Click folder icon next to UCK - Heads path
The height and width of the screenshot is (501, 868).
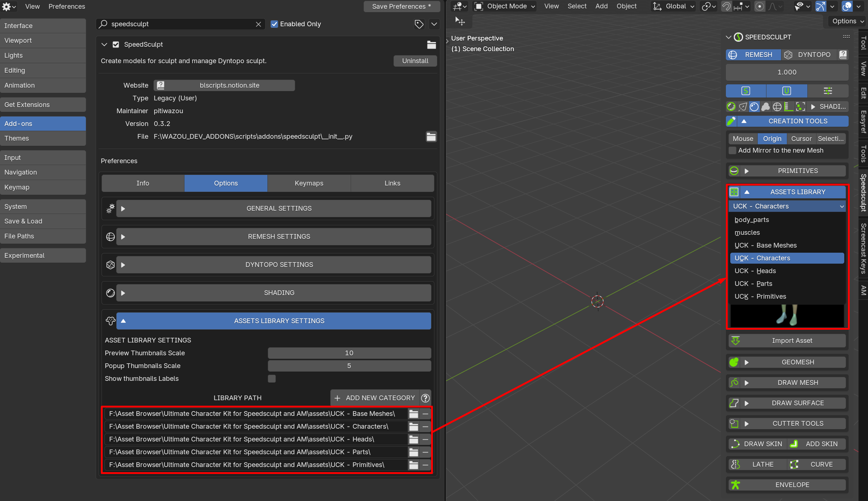pos(414,439)
